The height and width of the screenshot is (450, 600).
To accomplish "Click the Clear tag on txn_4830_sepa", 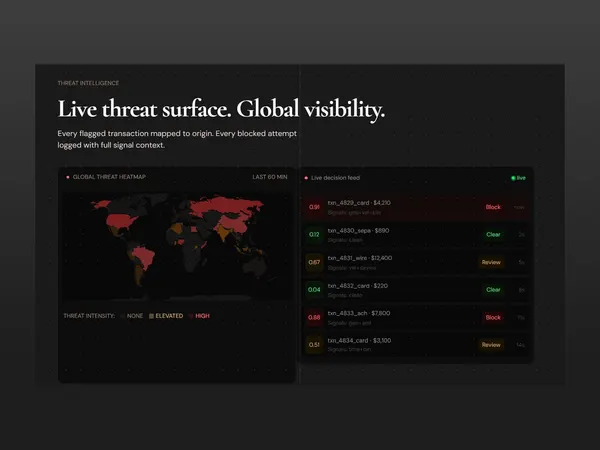I will click(493, 235).
